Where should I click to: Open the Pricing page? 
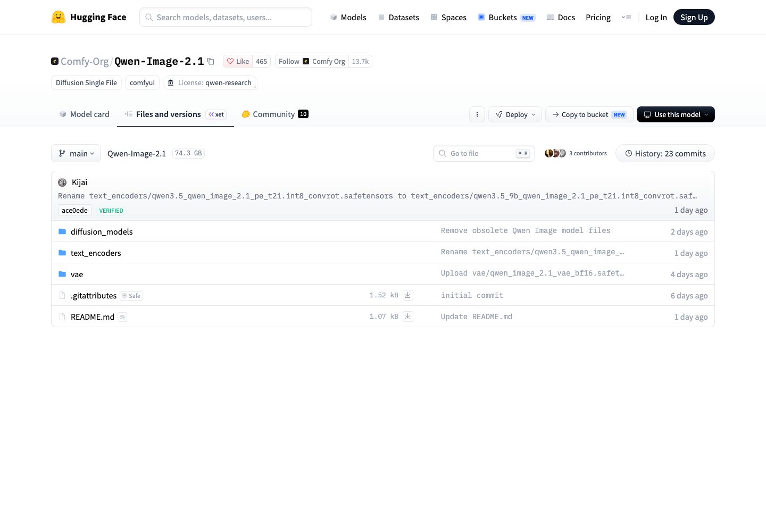coord(598,18)
